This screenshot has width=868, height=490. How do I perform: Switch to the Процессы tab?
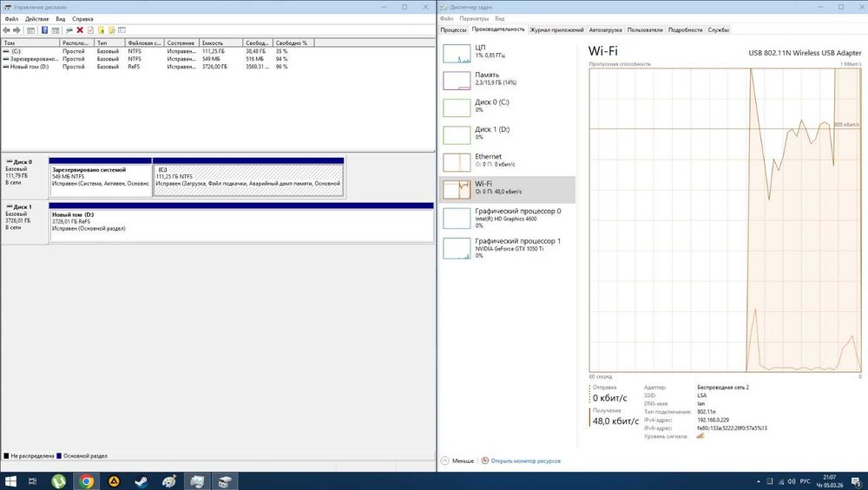[x=453, y=29]
